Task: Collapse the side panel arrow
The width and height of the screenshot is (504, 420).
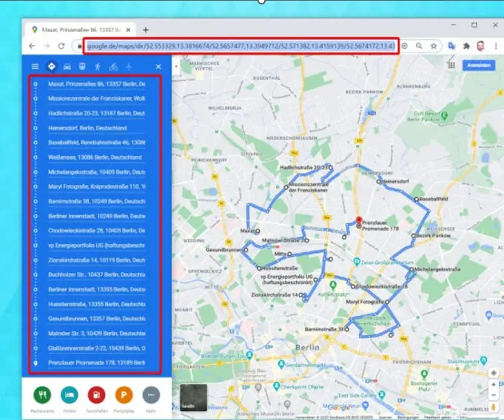Action: (176, 67)
